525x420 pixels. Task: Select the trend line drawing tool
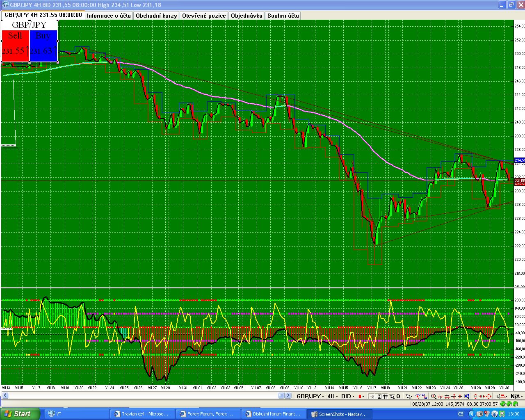click(x=418, y=396)
